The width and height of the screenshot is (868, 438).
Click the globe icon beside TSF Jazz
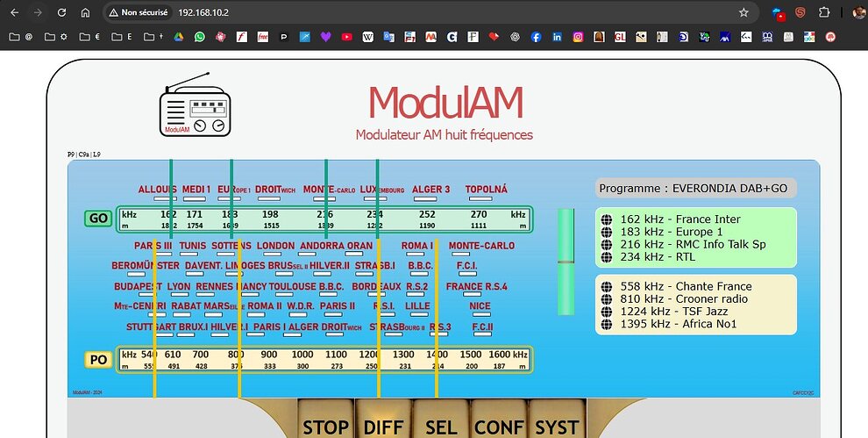tap(606, 312)
